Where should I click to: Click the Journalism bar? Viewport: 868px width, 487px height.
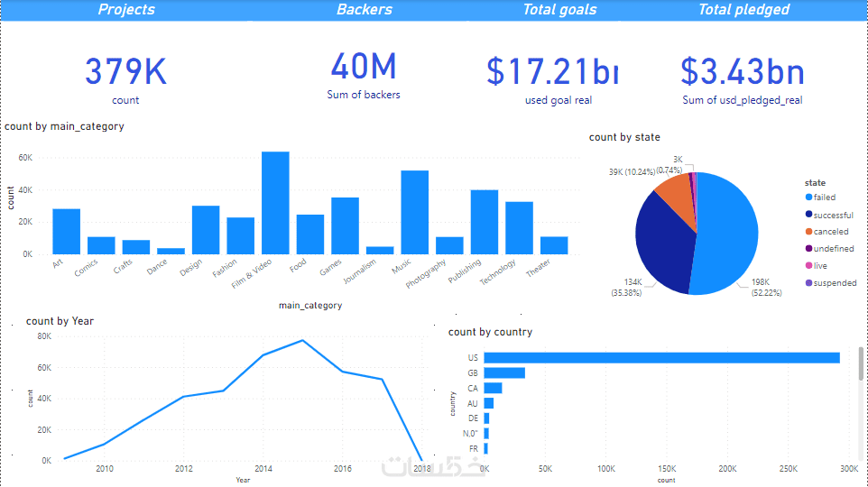(x=380, y=251)
